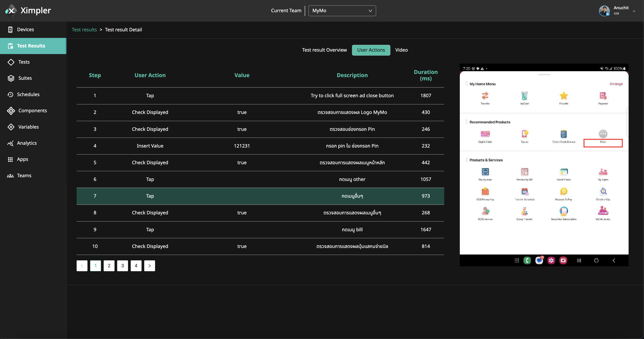
Task: Open the Teams people icon
Action: (10, 176)
